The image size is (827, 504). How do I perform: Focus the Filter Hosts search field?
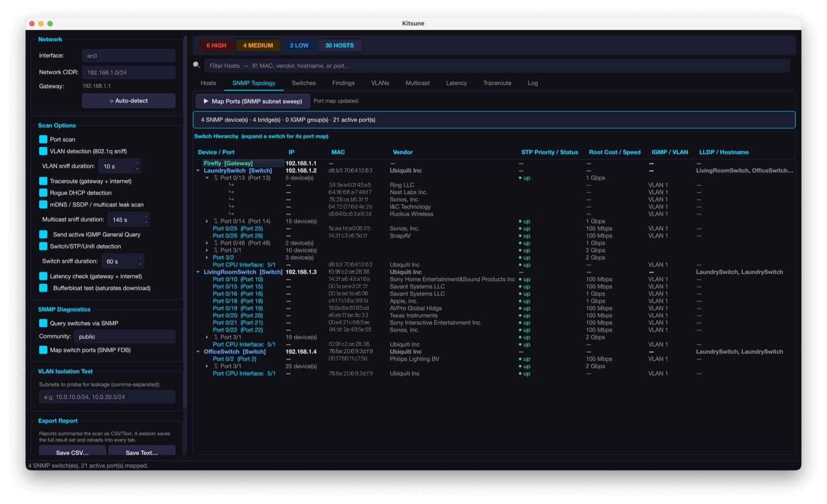(x=497, y=66)
